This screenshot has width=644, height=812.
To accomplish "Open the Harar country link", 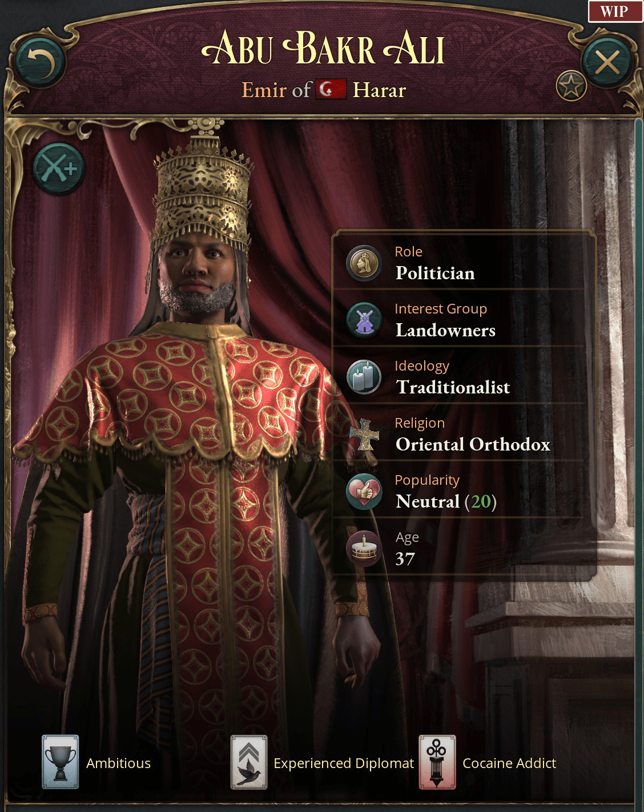I will point(379,90).
